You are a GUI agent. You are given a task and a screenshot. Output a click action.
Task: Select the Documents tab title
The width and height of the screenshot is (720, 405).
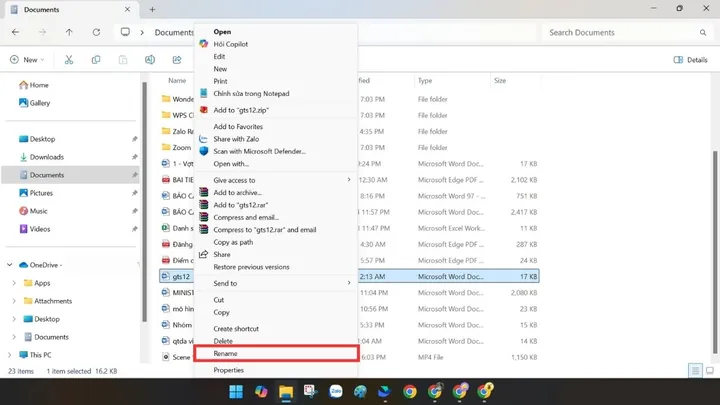click(41, 9)
